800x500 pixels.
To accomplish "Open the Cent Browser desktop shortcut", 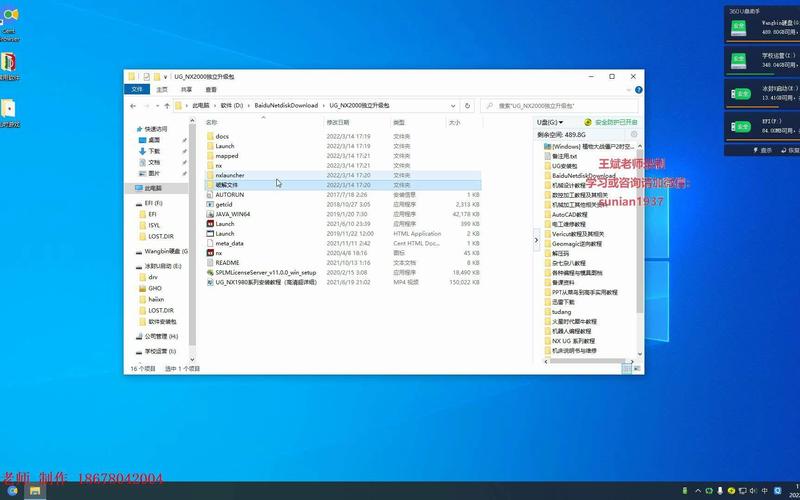I will [9, 23].
